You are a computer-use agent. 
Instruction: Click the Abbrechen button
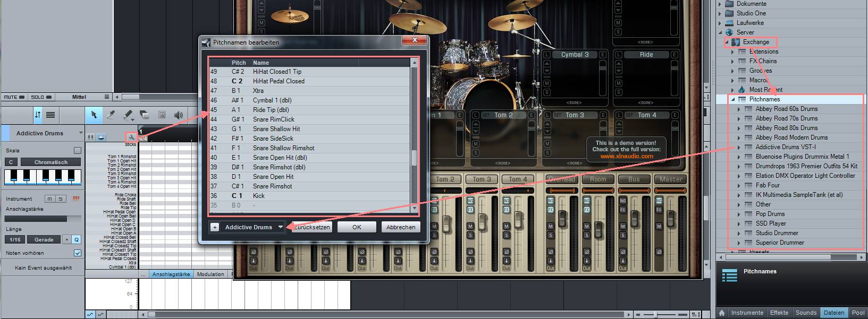[x=401, y=227]
